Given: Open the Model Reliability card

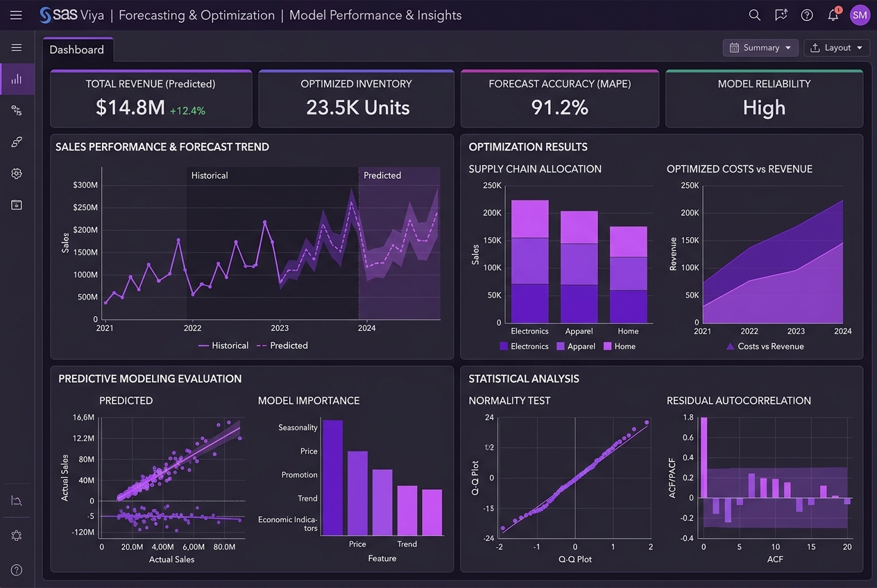Looking at the screenshot, I should coord(764,98).
